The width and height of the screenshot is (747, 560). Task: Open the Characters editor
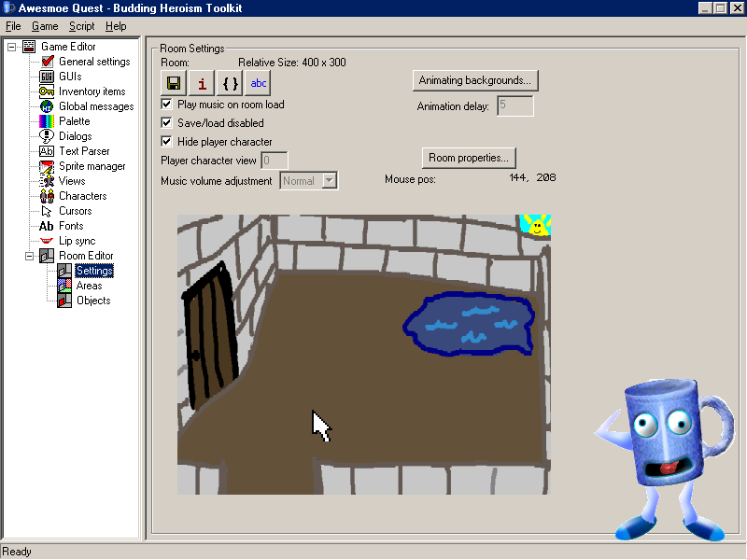(x=82, y=195)
